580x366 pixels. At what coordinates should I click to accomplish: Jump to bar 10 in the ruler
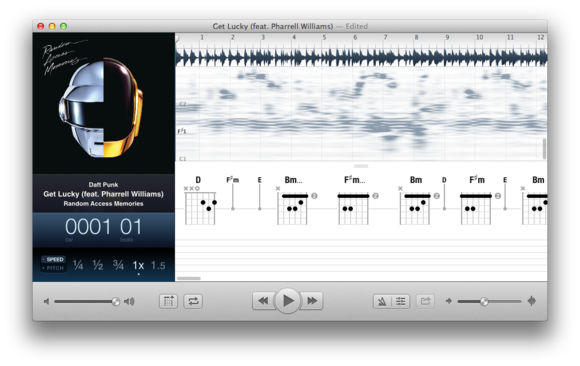tap(479, 37)
